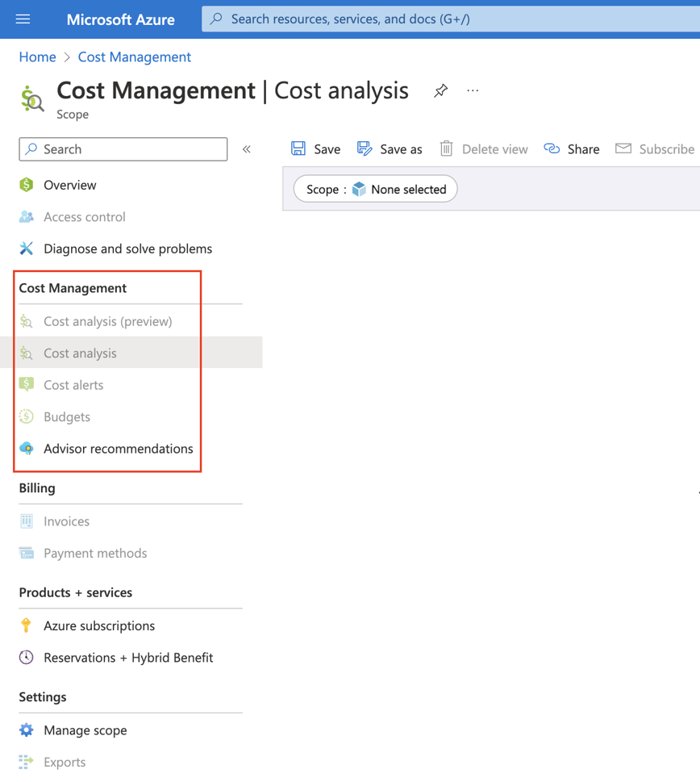Select Payment methods in the Billing section
This screenshot has height=782, width=700.
[95, 553]
